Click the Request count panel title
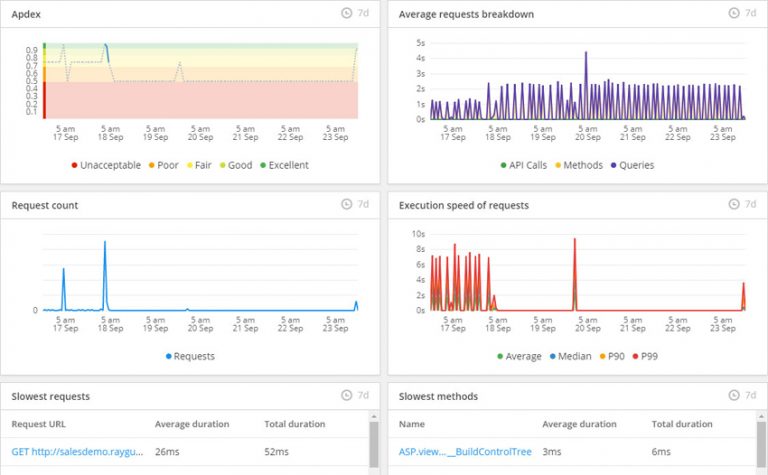Screen dimensions: 768x475 (x=45, y=205)
